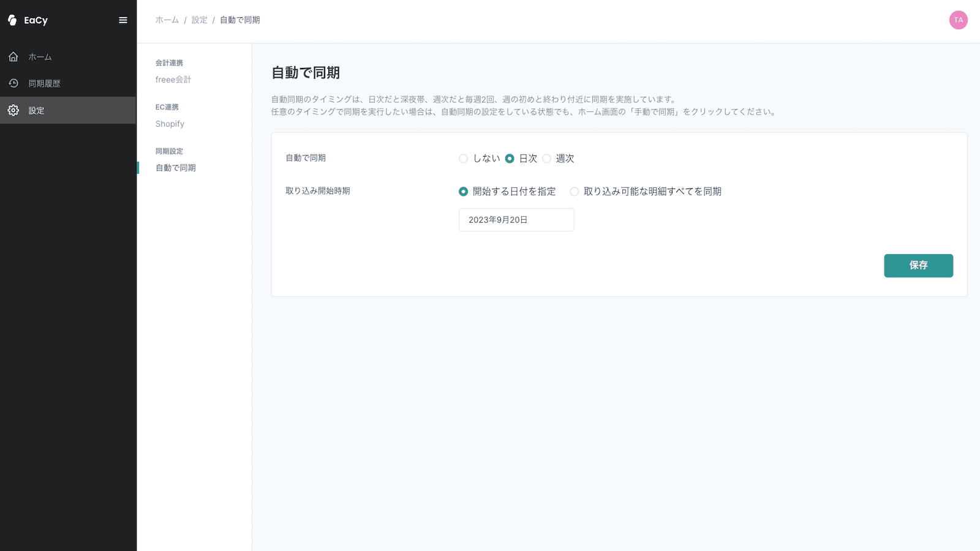Select the 日次 daily sync option
The height and width of the screenshot is (551, 980).
click(510, 159)
